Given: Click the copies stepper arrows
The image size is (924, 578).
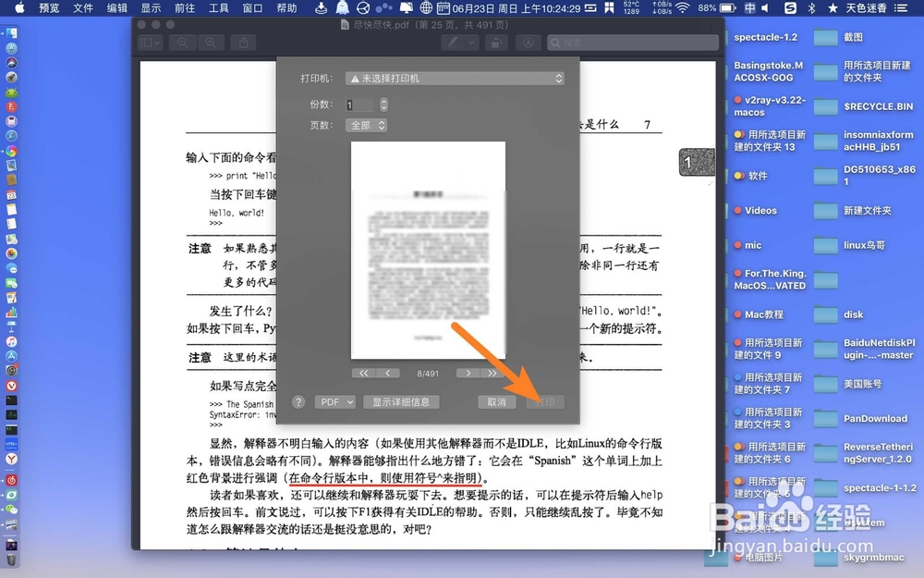Looking at the screenshot, I should [383, 105].
